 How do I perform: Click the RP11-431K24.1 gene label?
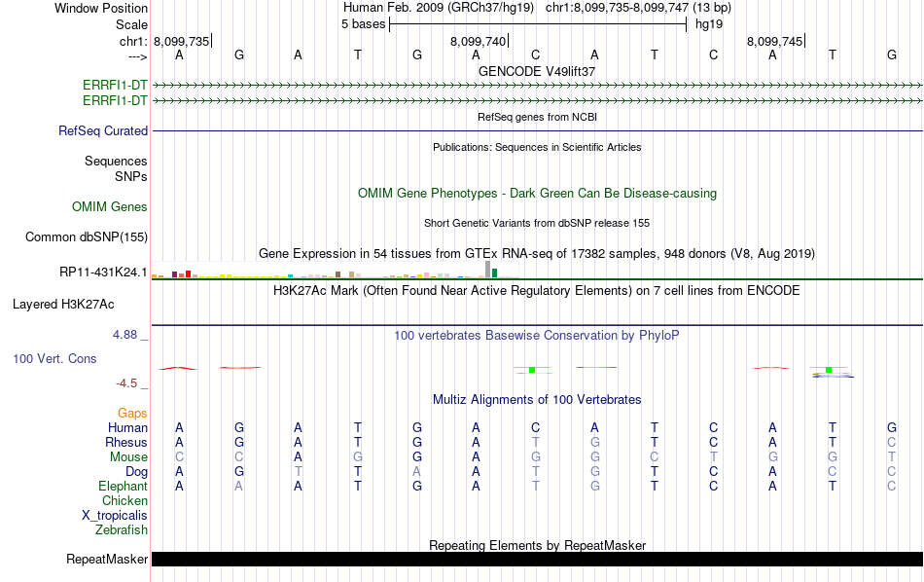[103, 272]
